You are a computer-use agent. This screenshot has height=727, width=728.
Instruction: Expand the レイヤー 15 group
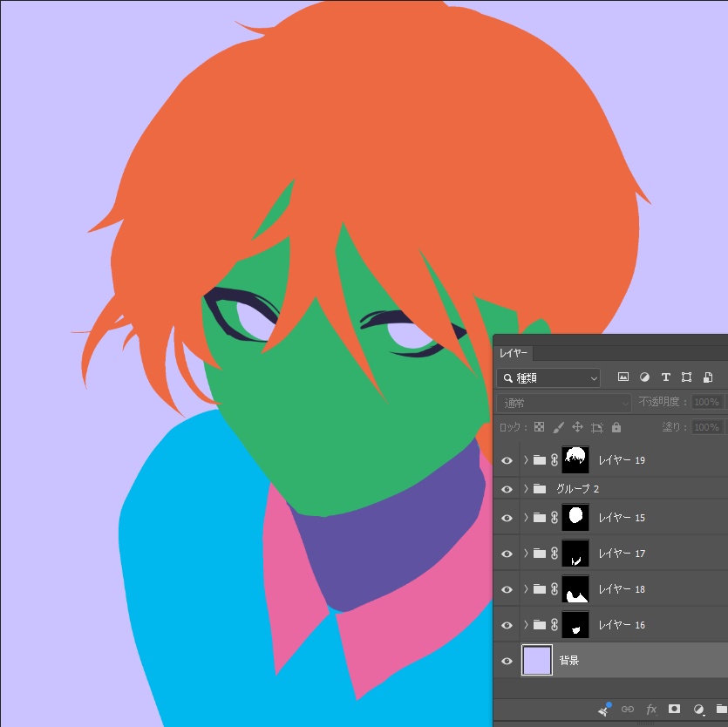click(526, 518)
